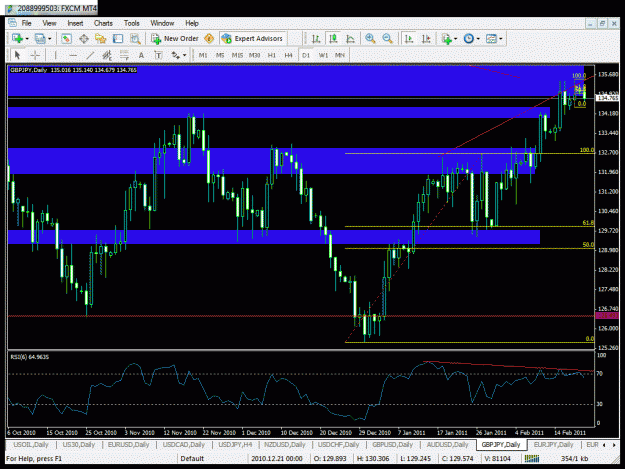Switch chart to Line Chart mode
Image resolution: width=625 pixels, height=469 pixels.
[x=350, y=39]
